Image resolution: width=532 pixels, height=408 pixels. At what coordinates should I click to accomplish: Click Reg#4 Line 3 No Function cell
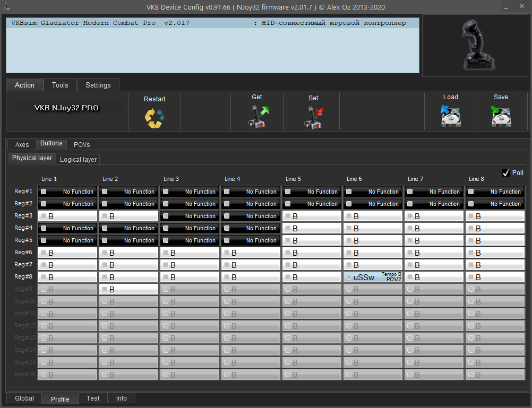(x=190, y=228)
